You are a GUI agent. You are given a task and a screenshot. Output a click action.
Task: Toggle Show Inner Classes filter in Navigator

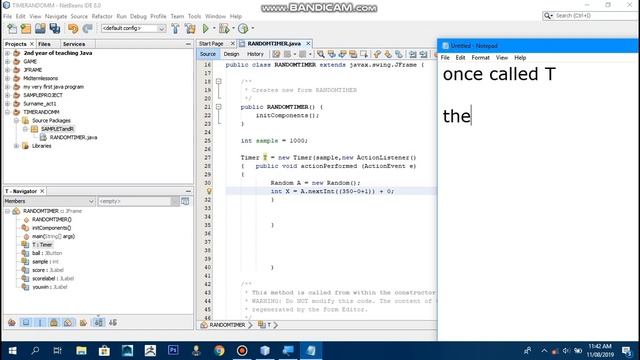(68, 322)
